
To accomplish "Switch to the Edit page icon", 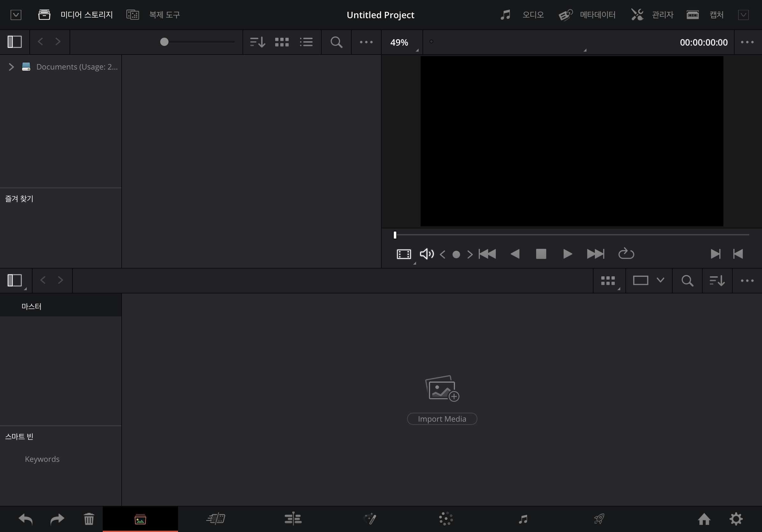I will point(293,519).
